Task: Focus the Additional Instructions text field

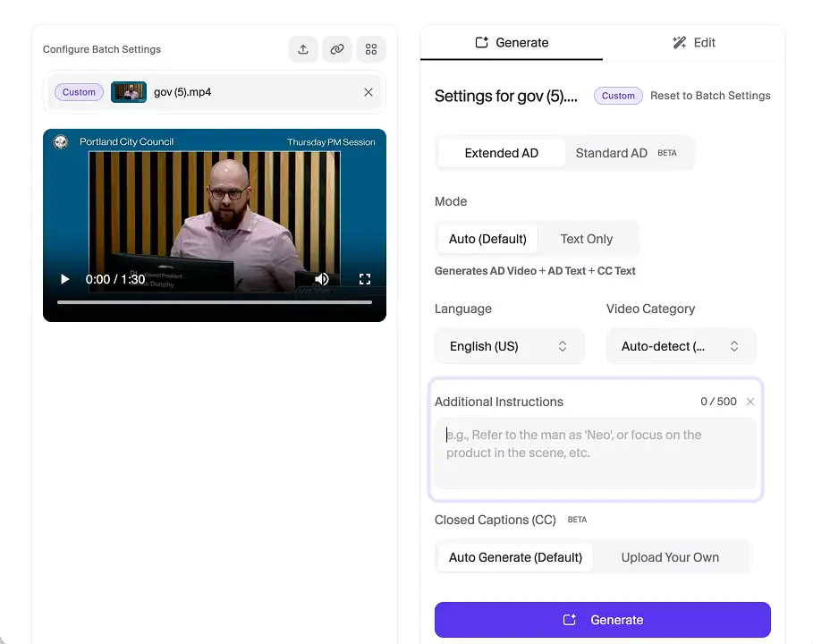Action: (596, 453)
